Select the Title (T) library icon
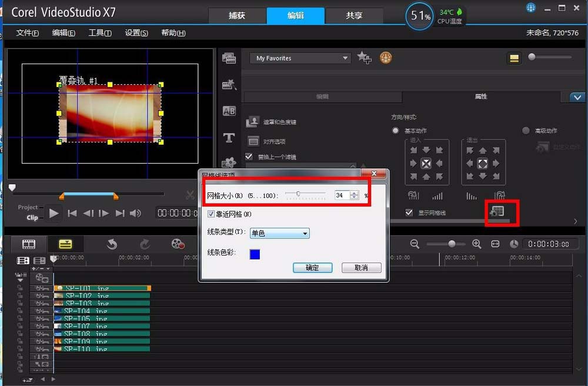The height and width of the screenshot is (386, 588). [229, 138]
